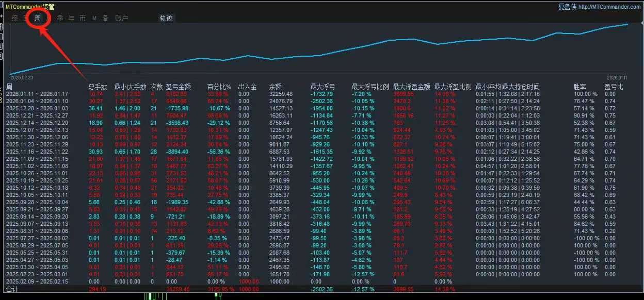Open the 年 (yearly) tab
Image resolution: width=644 pixels, height=300 pixels.
click(x=71, y=18)
